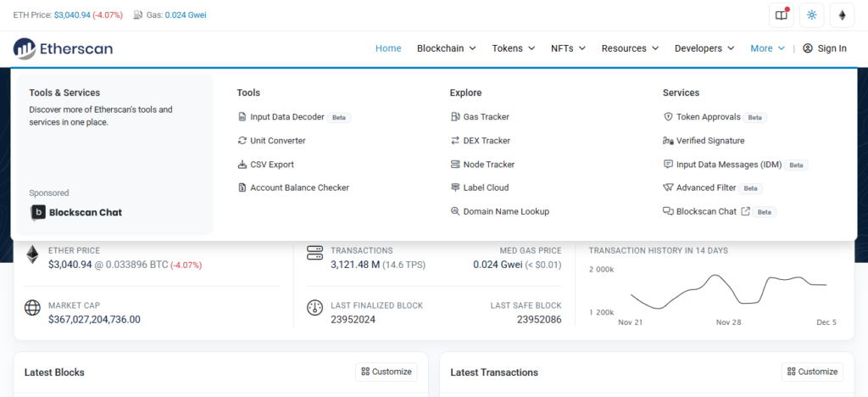The height and width of the screenshot is (397, 868).
Task: Click the Transactions server stack icon
Action: 315,254
